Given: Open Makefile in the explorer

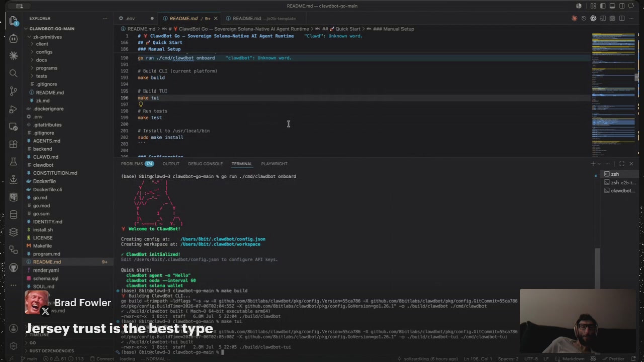Looking at the screenshot, I should click(x=42, y=246).
